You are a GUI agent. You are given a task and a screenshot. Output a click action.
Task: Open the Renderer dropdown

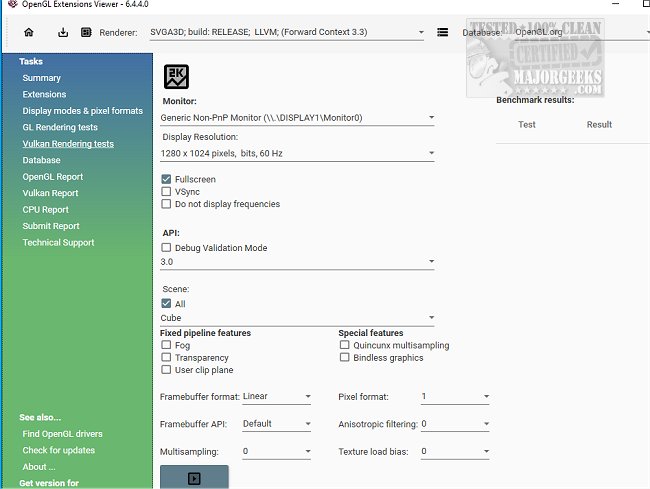point(287,32)
